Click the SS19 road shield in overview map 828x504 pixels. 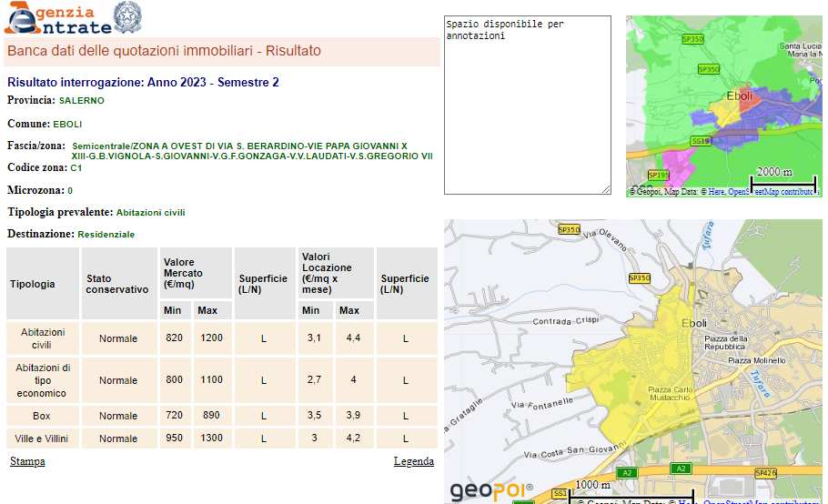pos(700,141)
